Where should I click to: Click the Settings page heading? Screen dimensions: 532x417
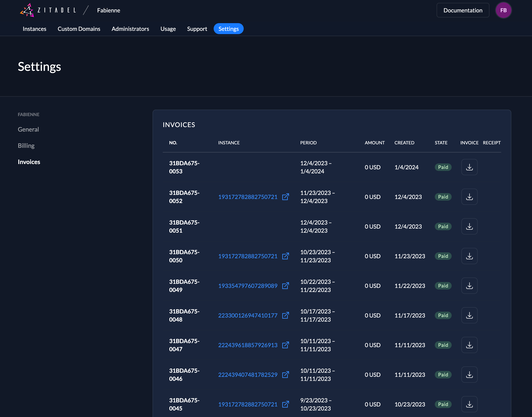coord(39,67)
